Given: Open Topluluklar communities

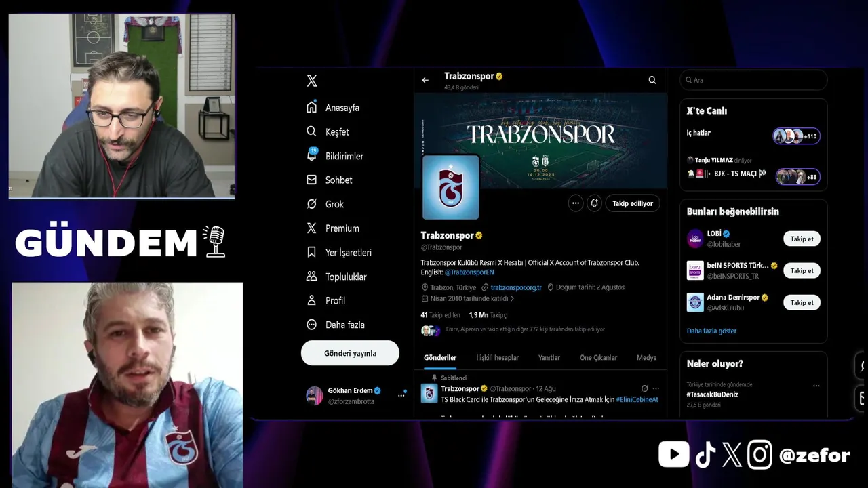Looking at the screenshot, I should pyautogui.click(x=336, y=277).
